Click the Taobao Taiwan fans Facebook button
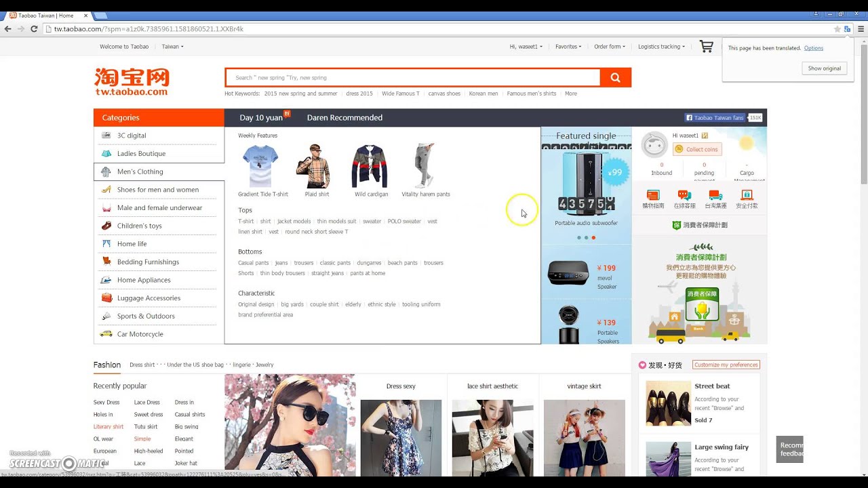The image size is (868, 488). (x=715, y=118)
